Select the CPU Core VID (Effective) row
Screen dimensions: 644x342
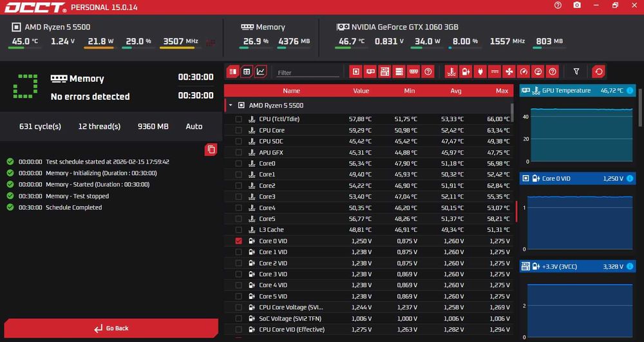[x=368, y=330]
